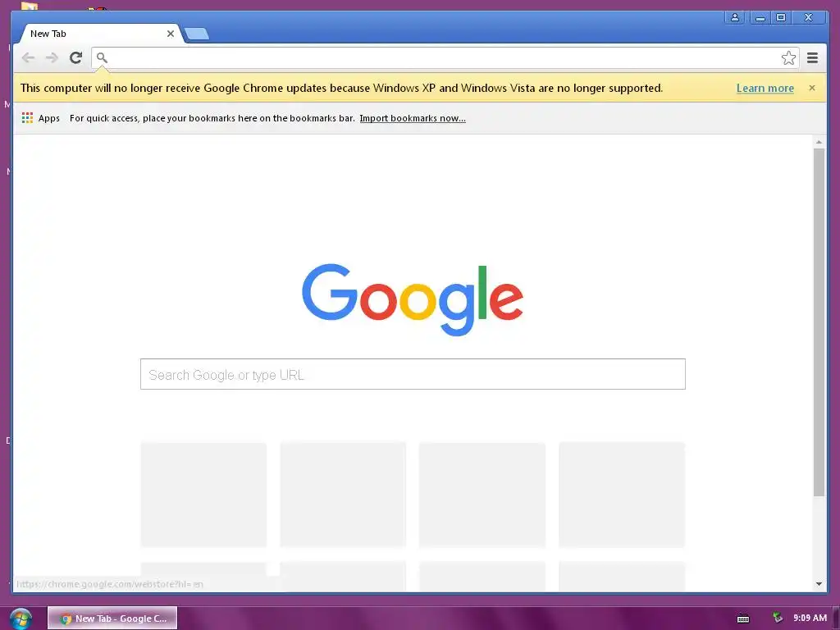Screen dimensions: 840x630
Task: Click Import bookmarks now link
Action: tap(413, 118)
